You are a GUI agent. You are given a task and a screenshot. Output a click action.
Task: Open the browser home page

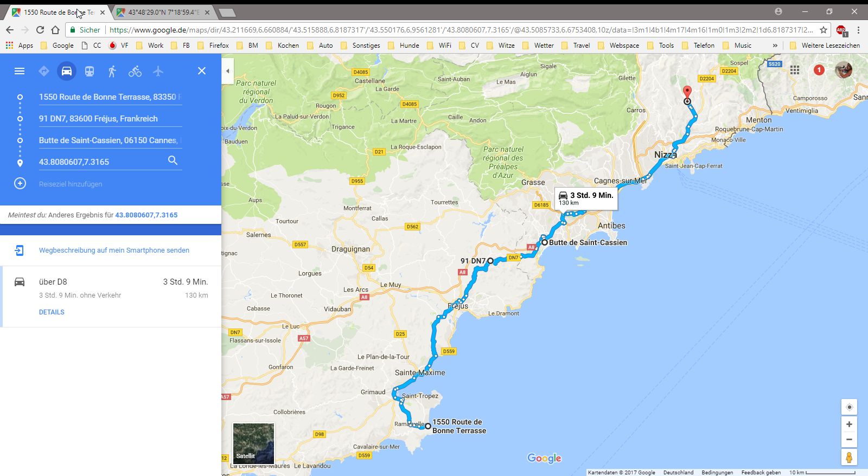(55, 30)
